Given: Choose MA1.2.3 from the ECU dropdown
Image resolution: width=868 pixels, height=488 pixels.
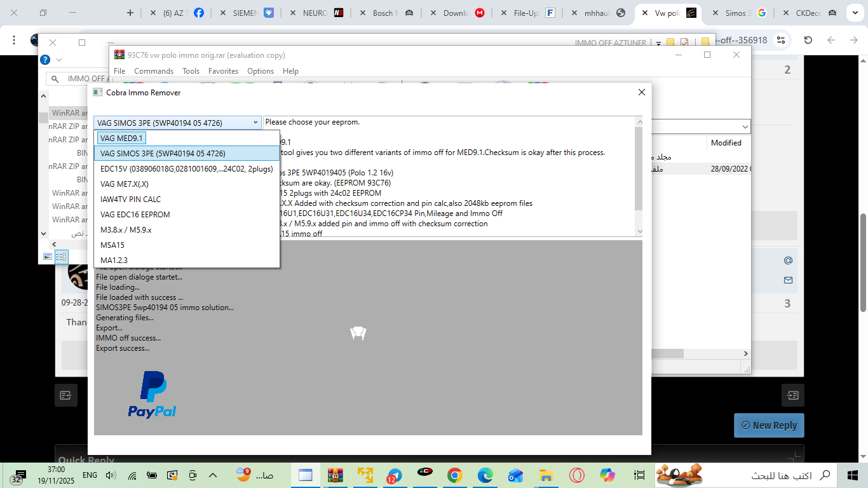Looking at the screenshot, I should click(x=187, y=260).
